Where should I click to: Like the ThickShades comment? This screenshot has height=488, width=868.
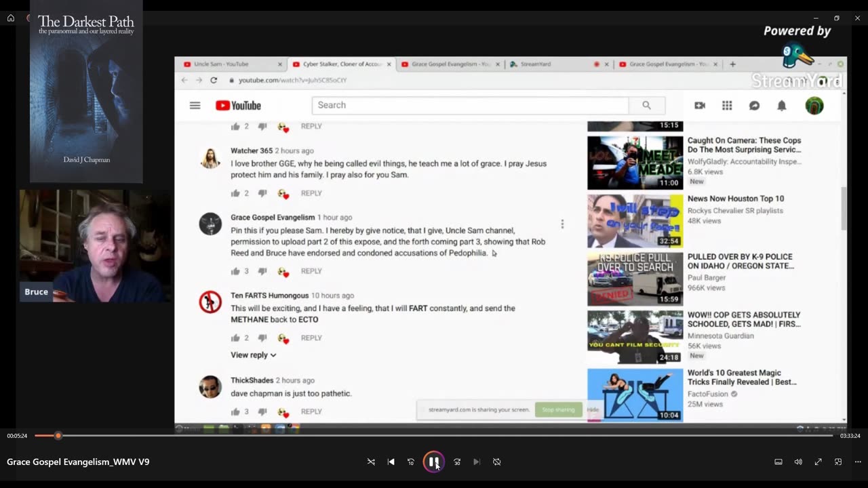click(235, 411)
